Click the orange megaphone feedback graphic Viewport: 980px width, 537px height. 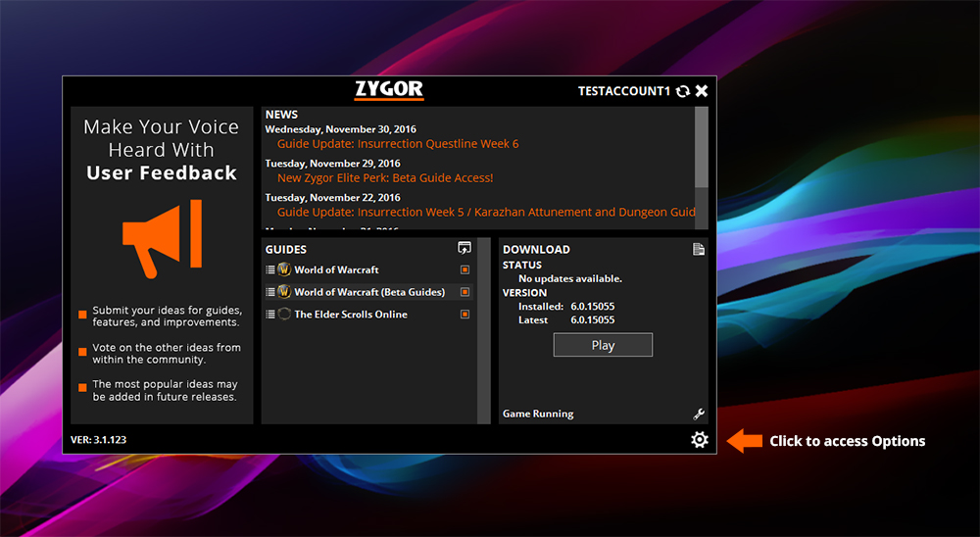click(x=162, y=239)
